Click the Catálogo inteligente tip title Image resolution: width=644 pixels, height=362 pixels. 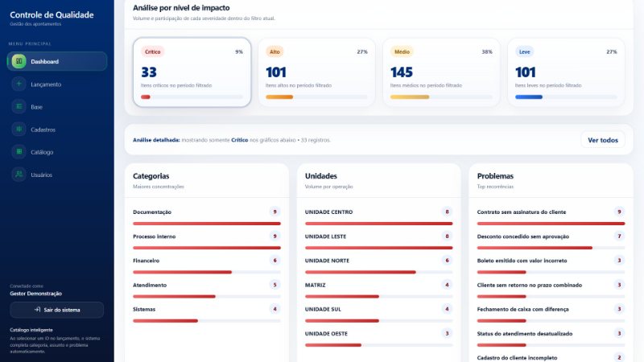tap(31, 330)
